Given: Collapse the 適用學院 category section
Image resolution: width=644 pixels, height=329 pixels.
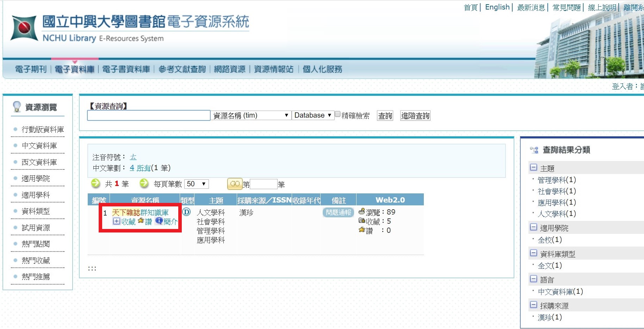Looking at the screenshot, I should pyautogui.click(x=533, y=228).
